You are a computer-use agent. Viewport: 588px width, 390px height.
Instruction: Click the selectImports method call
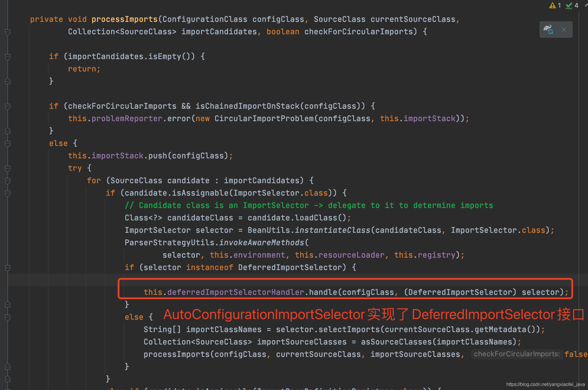pos(349,330)
